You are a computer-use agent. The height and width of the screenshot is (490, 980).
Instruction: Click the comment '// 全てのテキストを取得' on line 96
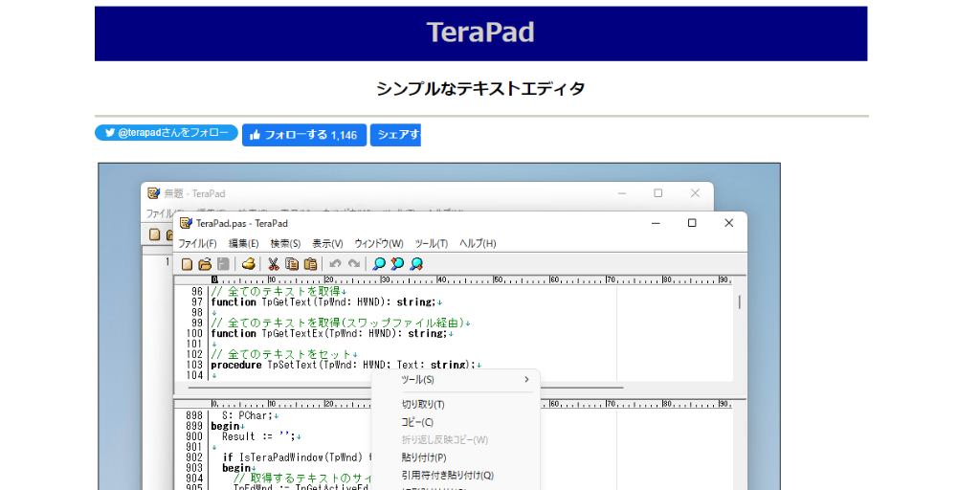point(277,292)
